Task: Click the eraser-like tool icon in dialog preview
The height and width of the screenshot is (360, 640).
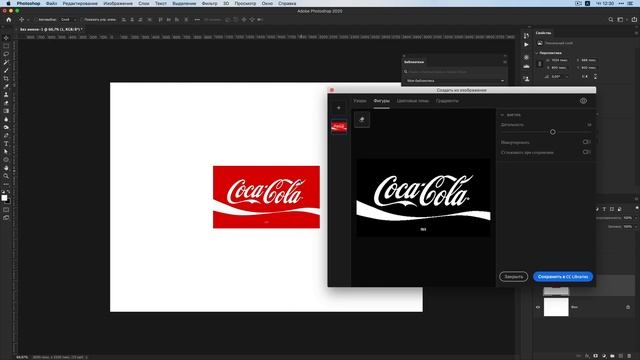Action: click(362, 120)
